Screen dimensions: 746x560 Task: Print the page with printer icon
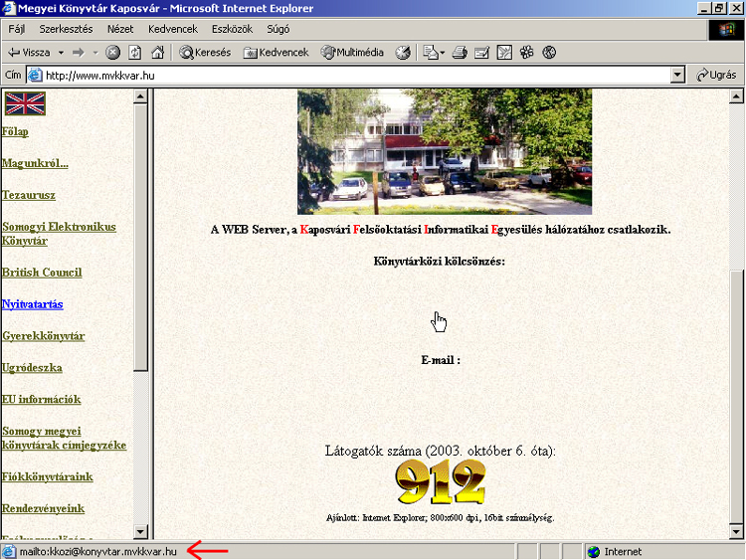click(460, 53)
